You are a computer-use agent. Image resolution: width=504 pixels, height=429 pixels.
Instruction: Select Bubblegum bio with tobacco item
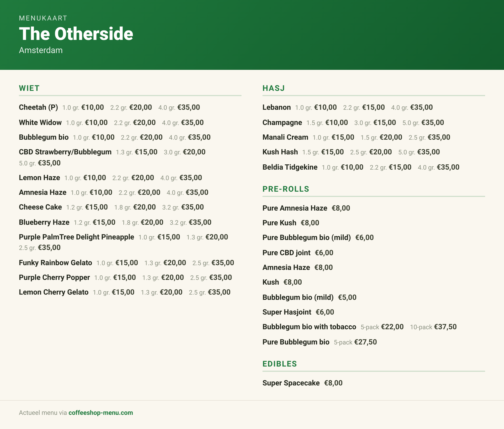click(x=309, y=327)
